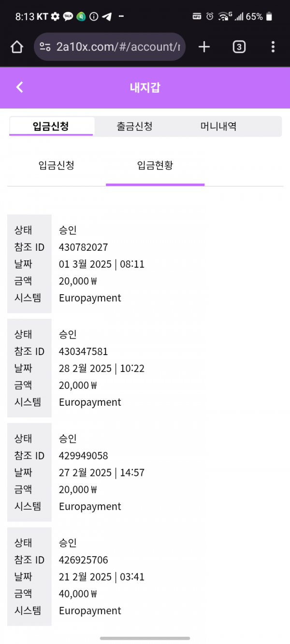Open new tab with plus icon
The height and width of the screenshot is (644, 290).
[204, 47]
